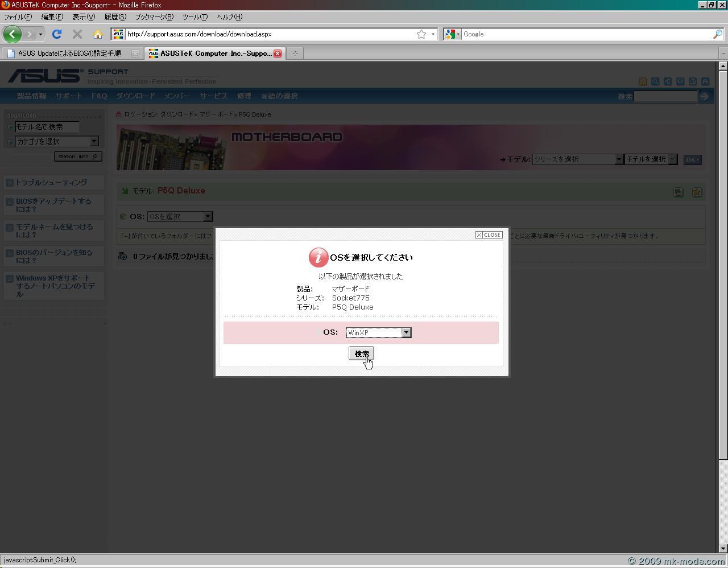Open the ツール menu
The image size is (728, 568).
pyautogui.click(x=195, y=17)
